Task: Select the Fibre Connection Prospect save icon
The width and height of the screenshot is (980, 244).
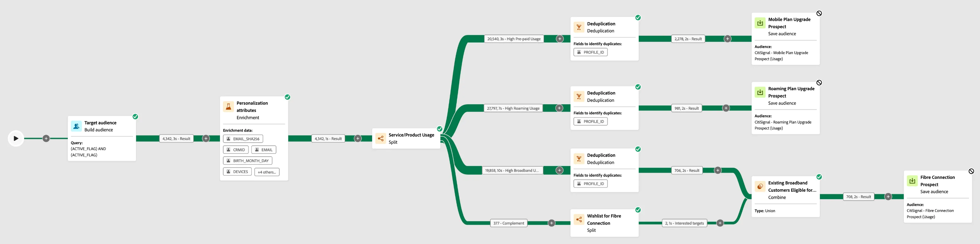Action: 912,181
